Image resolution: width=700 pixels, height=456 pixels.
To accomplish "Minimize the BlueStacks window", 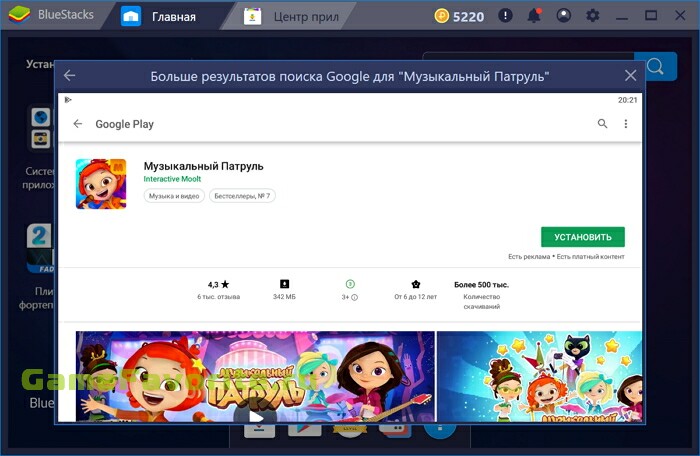I will (x=622, y=17).
